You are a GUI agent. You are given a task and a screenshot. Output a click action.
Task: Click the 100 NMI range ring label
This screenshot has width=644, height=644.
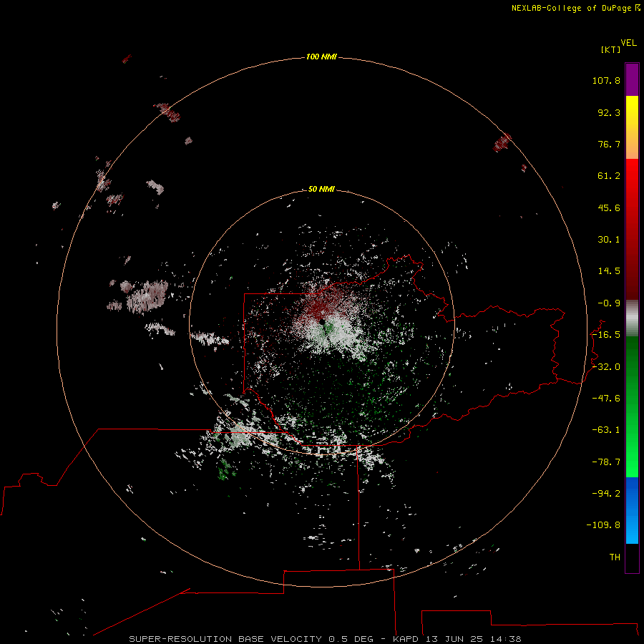pos(321,57)
